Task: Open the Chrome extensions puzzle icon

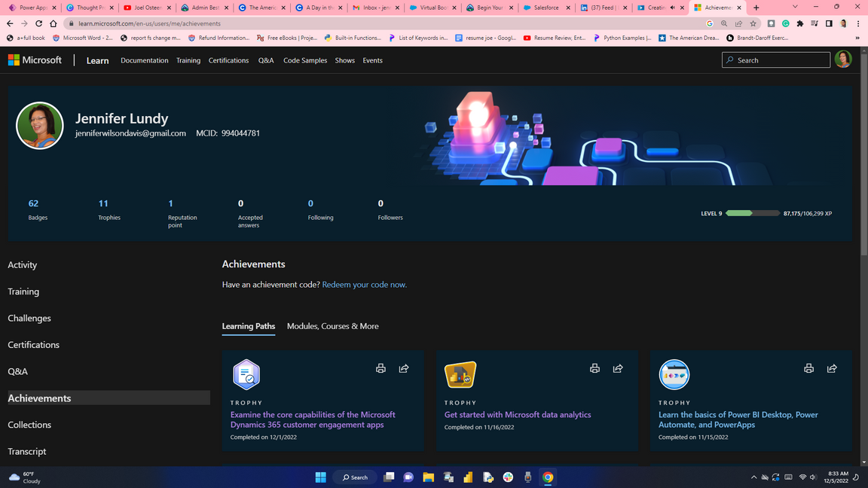Action: (800, 24)
